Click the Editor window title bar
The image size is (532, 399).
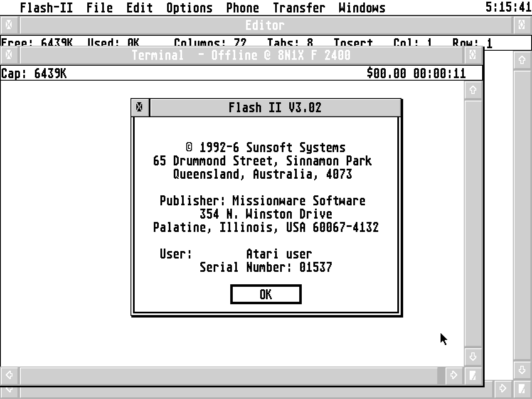(266, 25)
